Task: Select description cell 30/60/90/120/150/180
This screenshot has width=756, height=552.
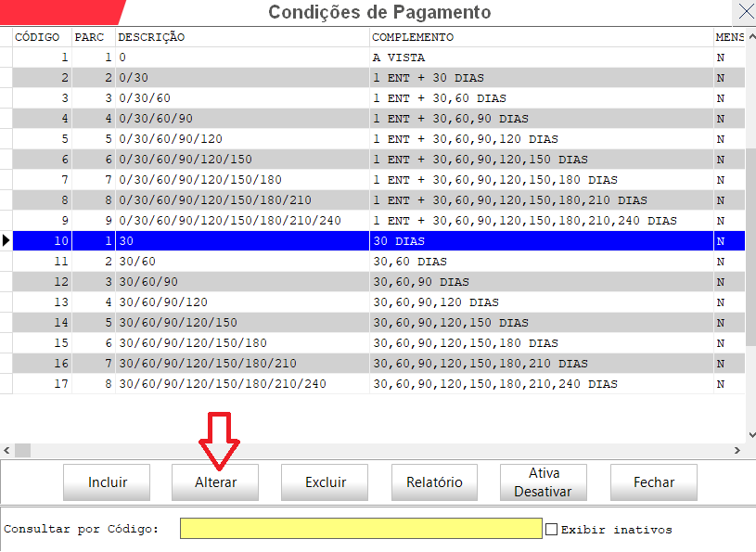Action: click(x=242, y=342)
